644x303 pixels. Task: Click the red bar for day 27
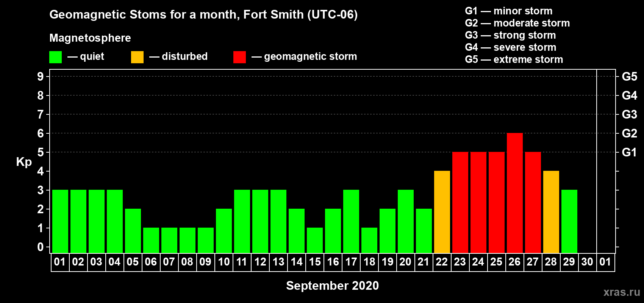(x=533, y=202)
